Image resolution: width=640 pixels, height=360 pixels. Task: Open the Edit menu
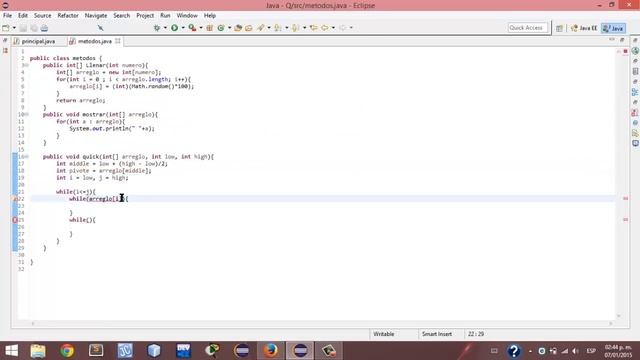[23, 16]
